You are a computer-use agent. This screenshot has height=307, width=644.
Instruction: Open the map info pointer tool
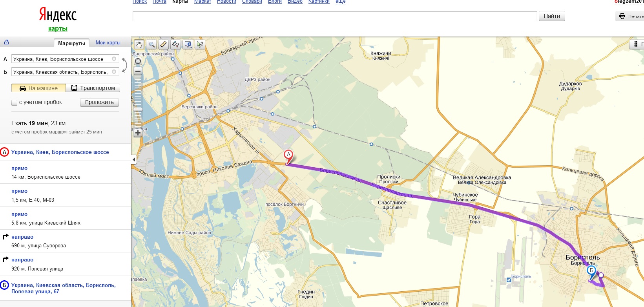pyautogui.click(x=200, y=44)
